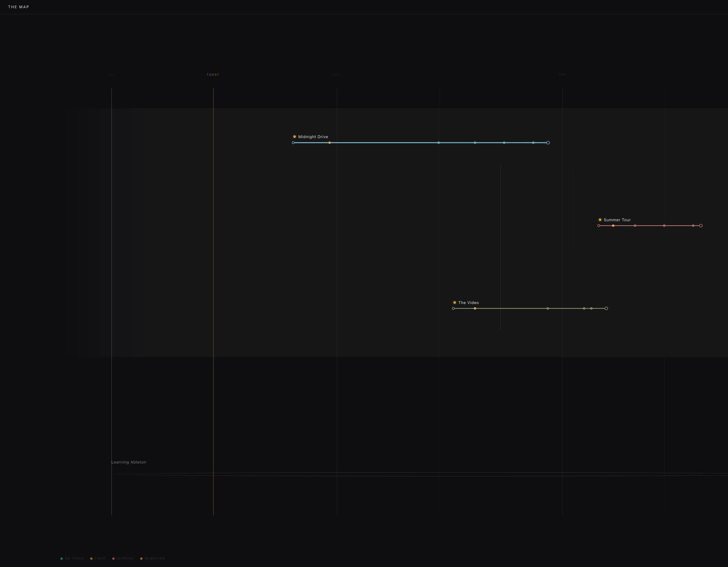Click the orange milestone on The Video line
The width and height of the screenshot is (728, 567).
pyautogui.click(x=475, y=308)
